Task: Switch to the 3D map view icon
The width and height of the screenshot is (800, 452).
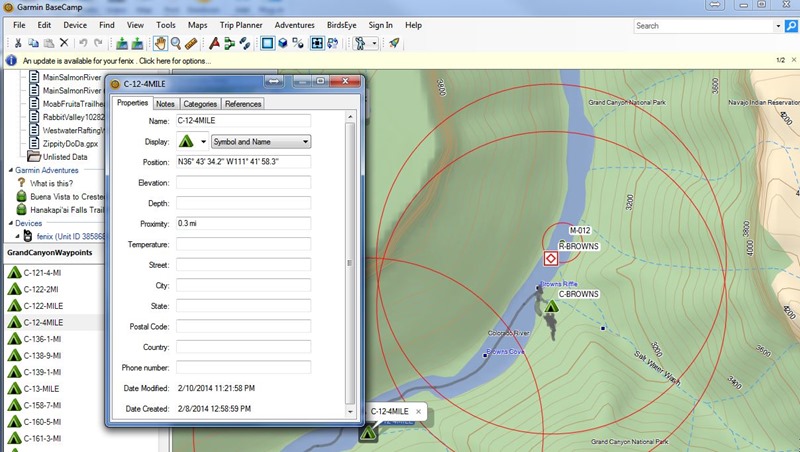Action: [283, 43]
